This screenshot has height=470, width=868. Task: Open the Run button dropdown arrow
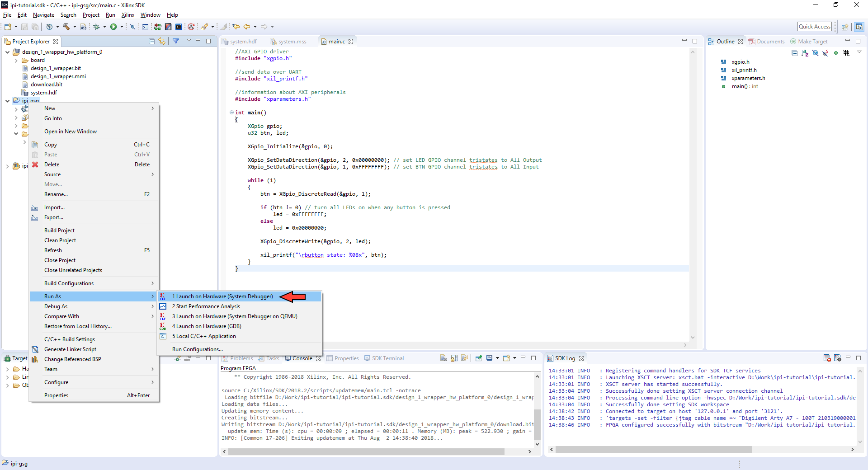(x=122, y=27)
